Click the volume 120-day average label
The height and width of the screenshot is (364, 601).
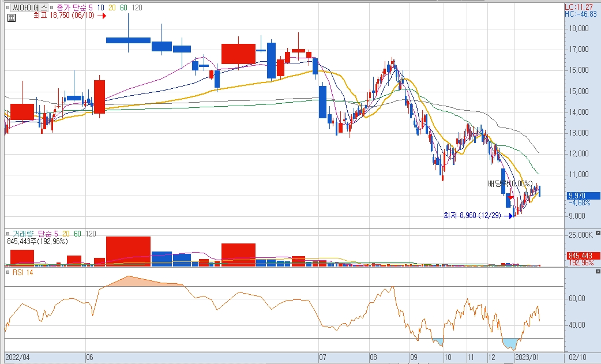pyautogui.click(x=91, y=234)
